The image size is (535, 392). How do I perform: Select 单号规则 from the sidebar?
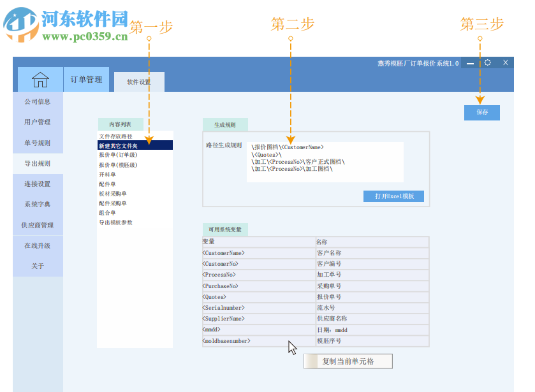tap(38, 143)
